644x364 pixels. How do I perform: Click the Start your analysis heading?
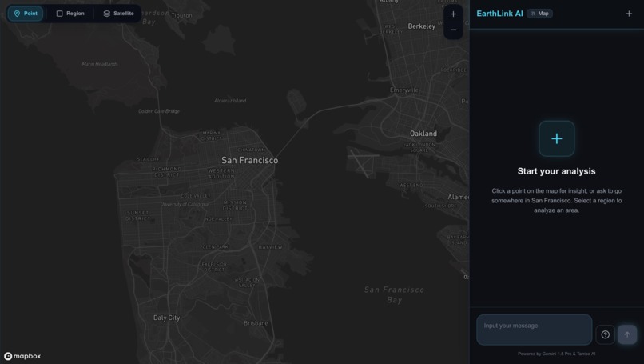pos(556,171)
